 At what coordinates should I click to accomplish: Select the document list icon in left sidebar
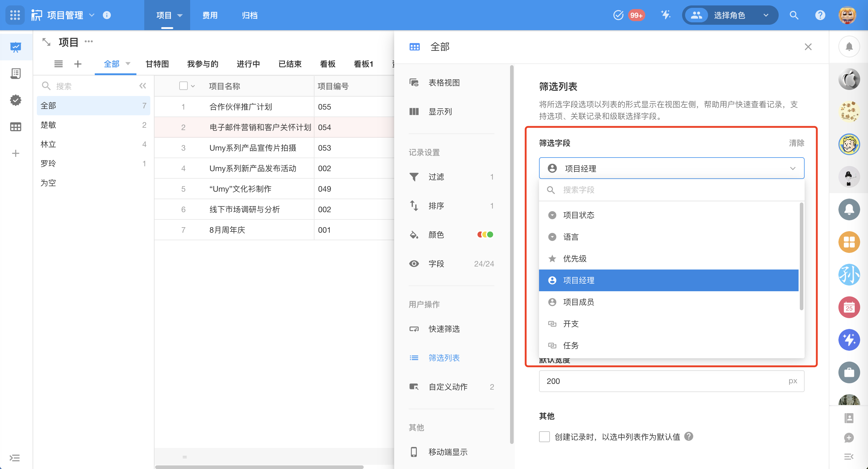[15, 73]
